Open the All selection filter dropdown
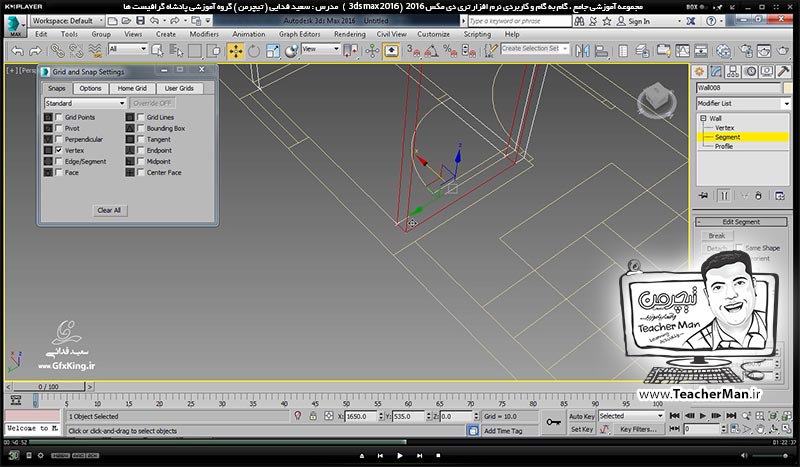800x467 pixels. [128, 48]
